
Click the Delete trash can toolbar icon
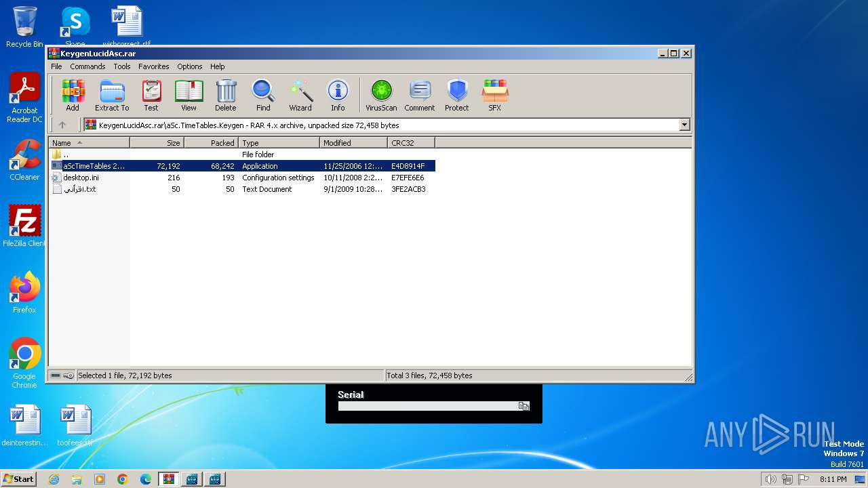coord(226,96)
